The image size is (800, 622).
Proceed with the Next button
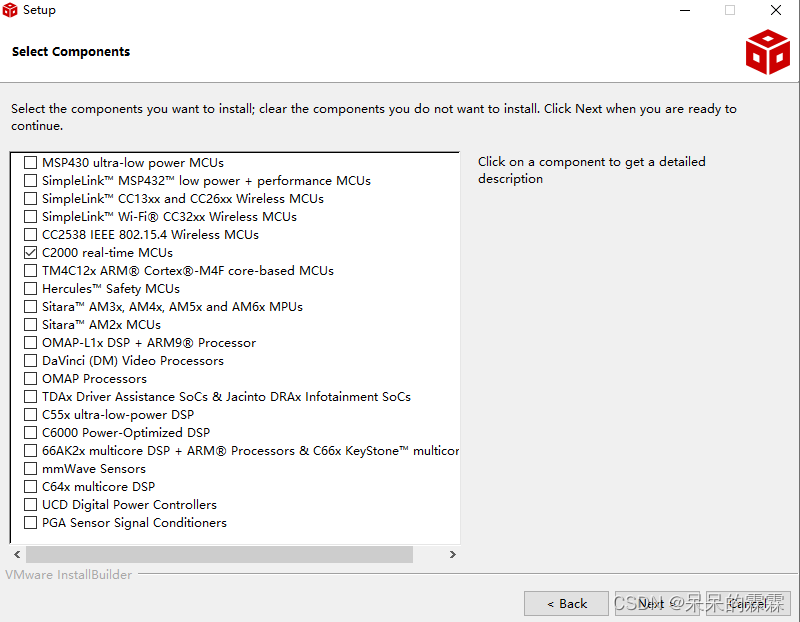coord(657,604)
